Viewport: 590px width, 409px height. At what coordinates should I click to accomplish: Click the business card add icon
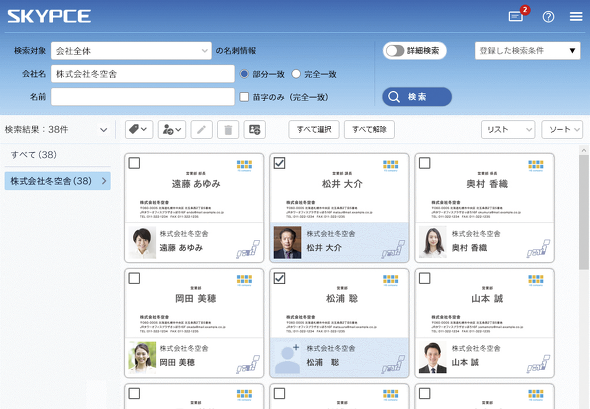(x=255, y=129)
